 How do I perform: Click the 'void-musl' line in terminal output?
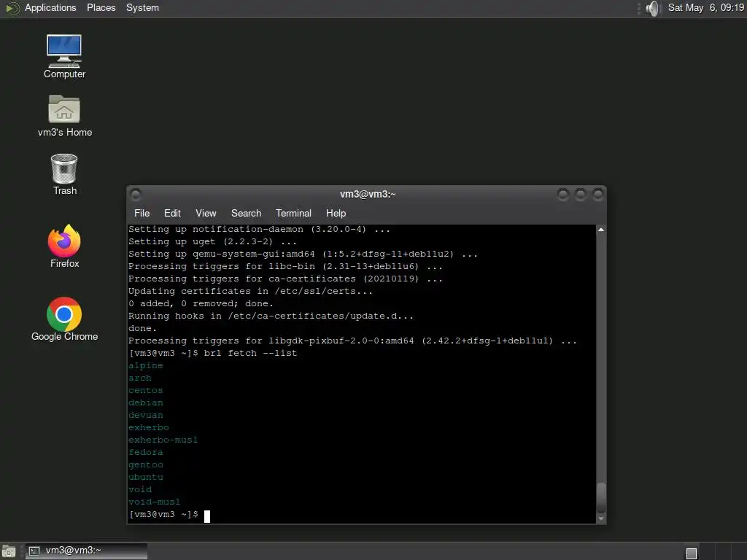click(155, 502)
